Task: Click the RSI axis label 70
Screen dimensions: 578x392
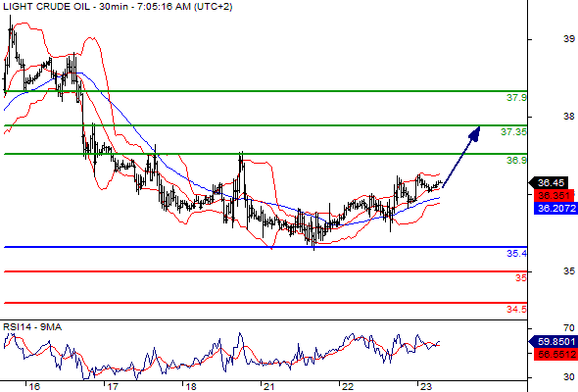Action: 569,328
